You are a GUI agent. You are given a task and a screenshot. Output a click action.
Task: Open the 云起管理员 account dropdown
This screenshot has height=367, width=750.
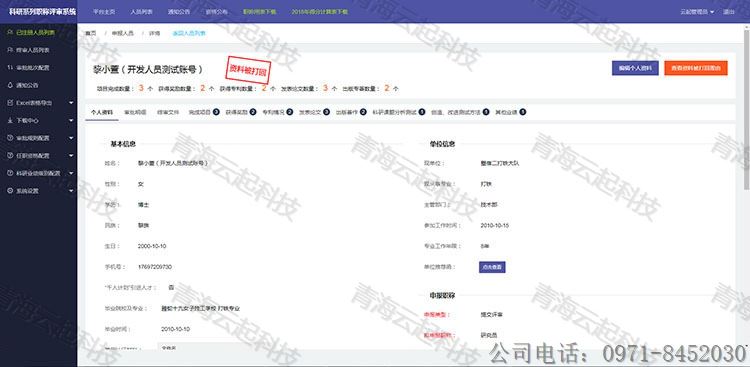697,11
